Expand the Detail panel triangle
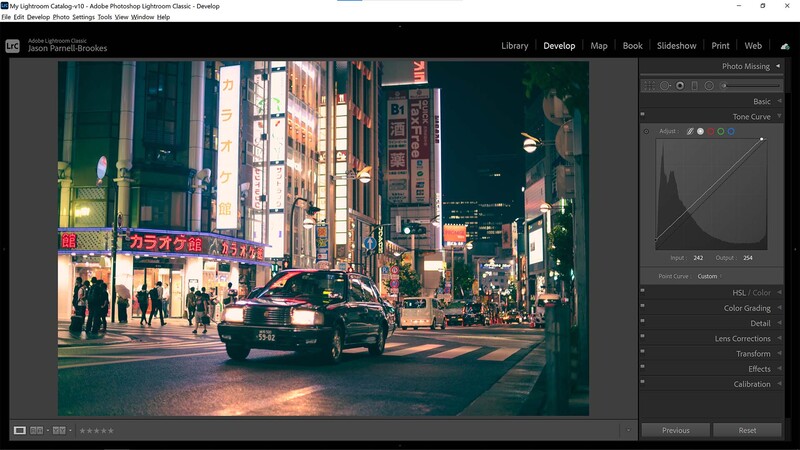The image size is (800, 450). point(779,323)
